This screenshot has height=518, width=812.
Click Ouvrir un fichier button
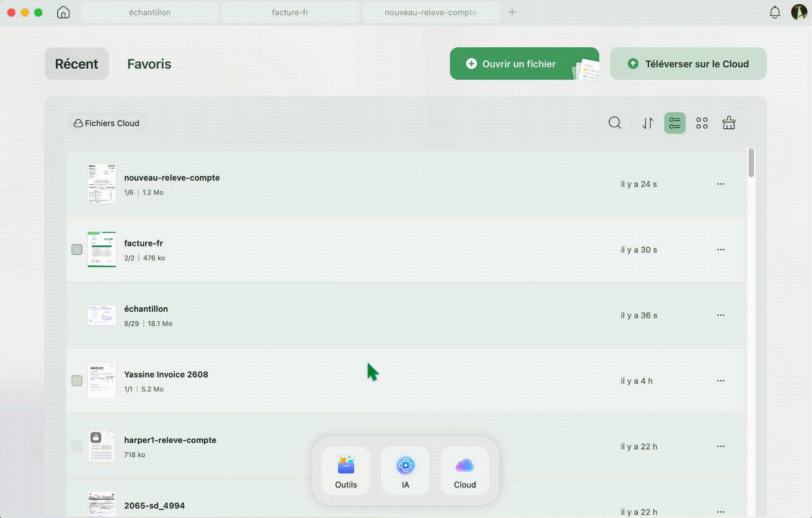pos(524,64)
